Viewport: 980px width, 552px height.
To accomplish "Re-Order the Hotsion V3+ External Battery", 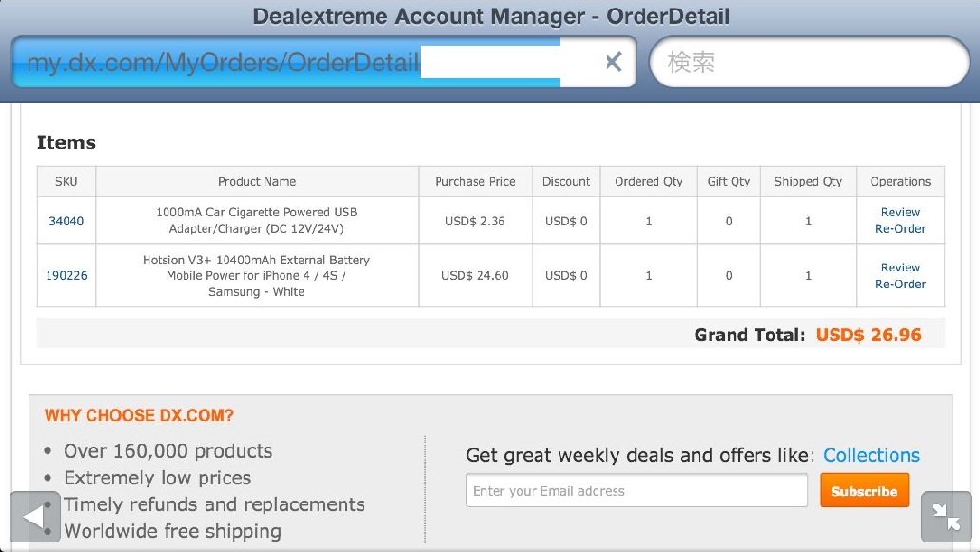I will (900, 284).
